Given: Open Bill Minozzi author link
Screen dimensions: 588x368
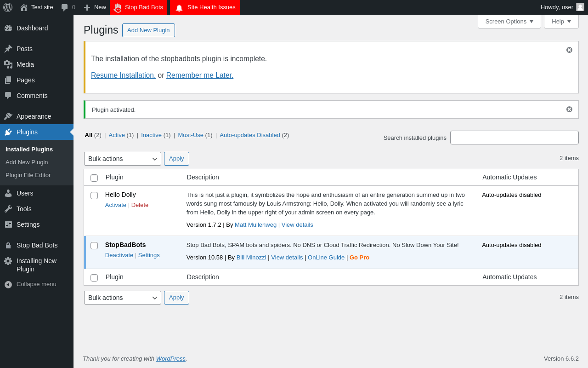Looking at the screenshot, I should coord(251,257).
